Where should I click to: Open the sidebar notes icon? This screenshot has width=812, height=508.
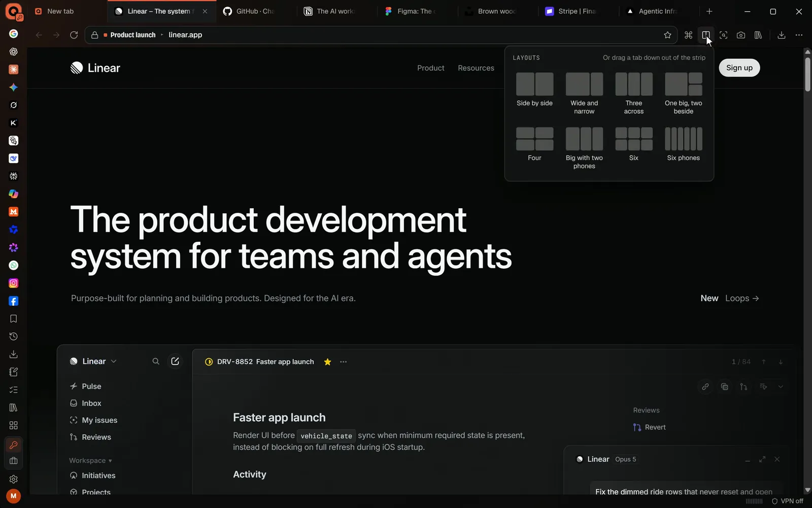pos(14,372)
